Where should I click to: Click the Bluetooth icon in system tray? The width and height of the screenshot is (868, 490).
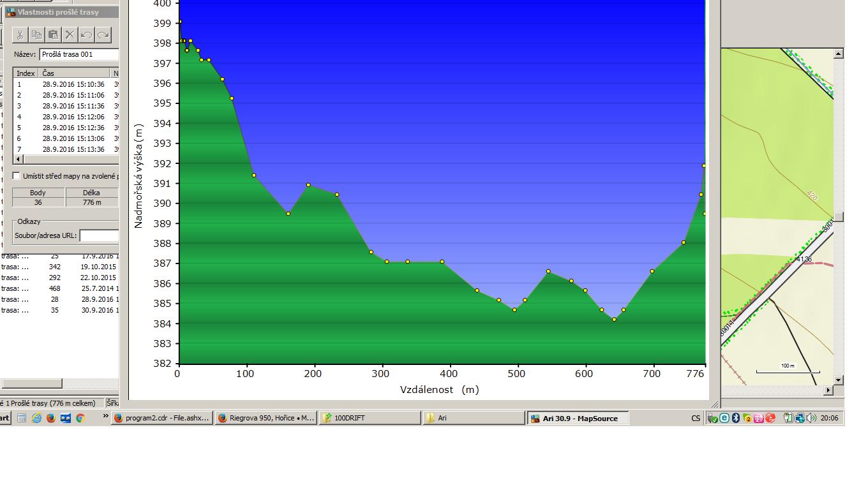pos(735,419)
